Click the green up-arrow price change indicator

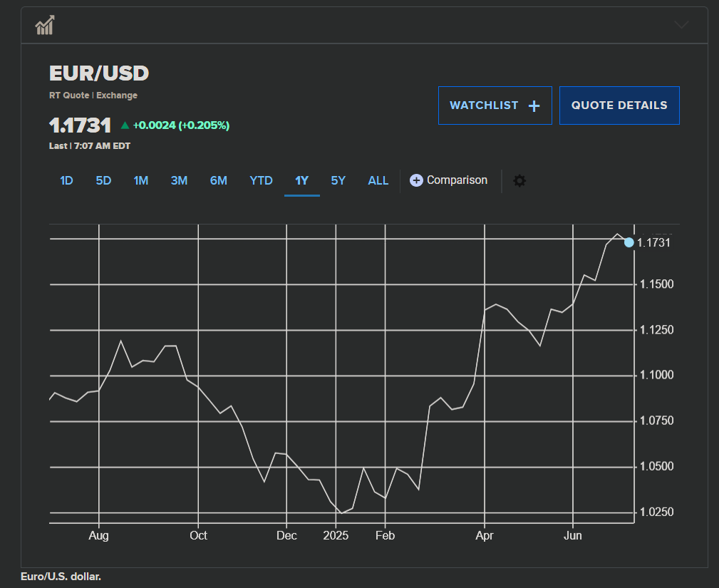coord(125,125)
